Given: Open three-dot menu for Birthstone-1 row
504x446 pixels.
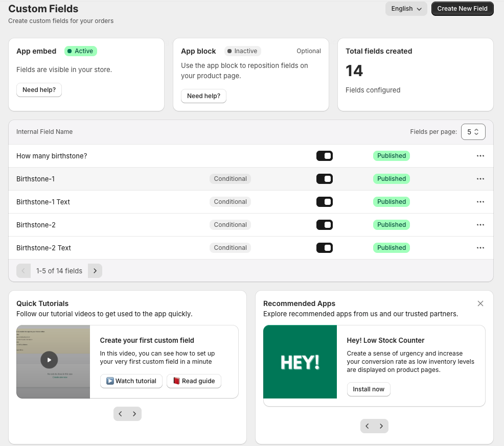Looking at the screenshot, I should coord(480,179).
